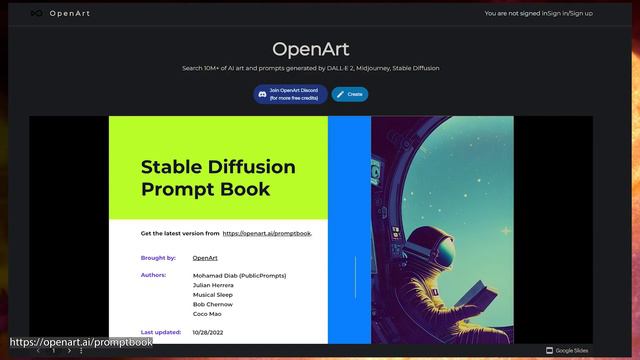
Task: Click the Search 10M+ of AI art tagline
Action: coord(311,68)
